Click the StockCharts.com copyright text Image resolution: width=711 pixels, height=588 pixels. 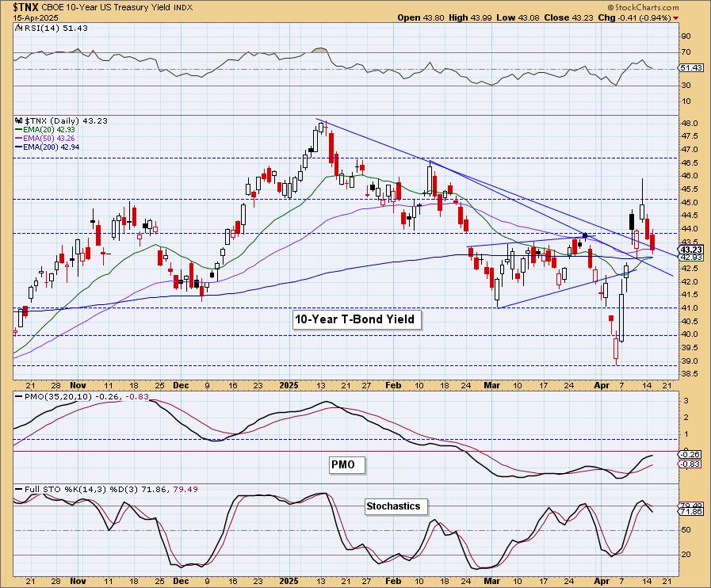point(643,7)
